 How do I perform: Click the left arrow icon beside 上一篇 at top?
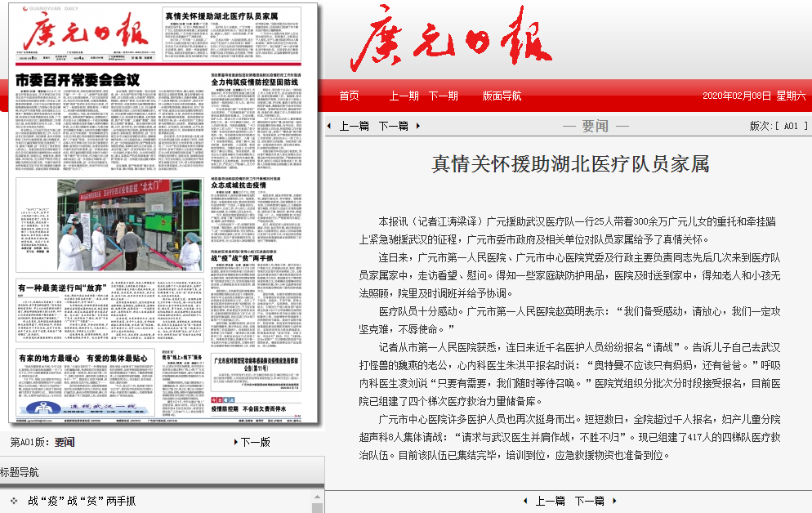tap(329, 127)
